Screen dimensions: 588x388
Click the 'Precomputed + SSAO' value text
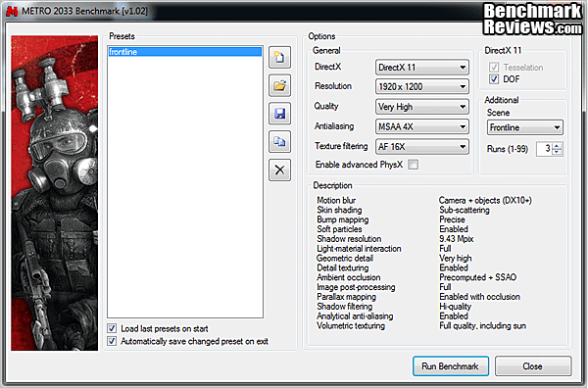pos(478,277)
